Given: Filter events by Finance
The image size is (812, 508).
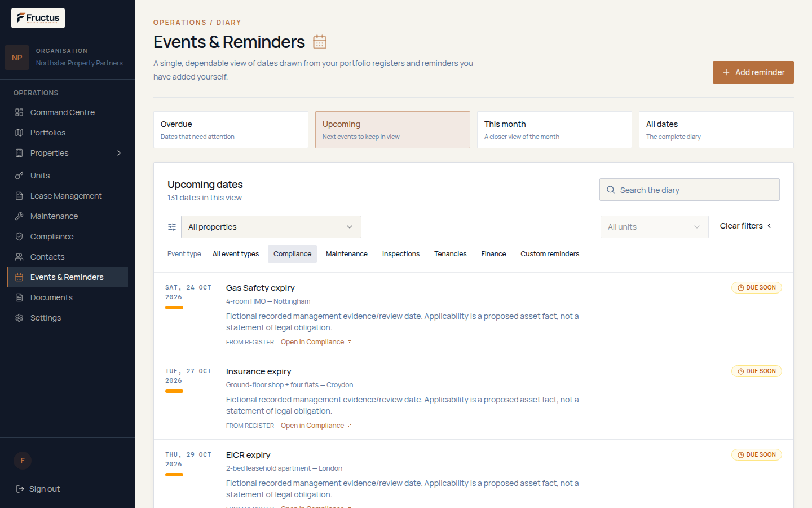Looking at the screenshot, I should coord(493,254).
